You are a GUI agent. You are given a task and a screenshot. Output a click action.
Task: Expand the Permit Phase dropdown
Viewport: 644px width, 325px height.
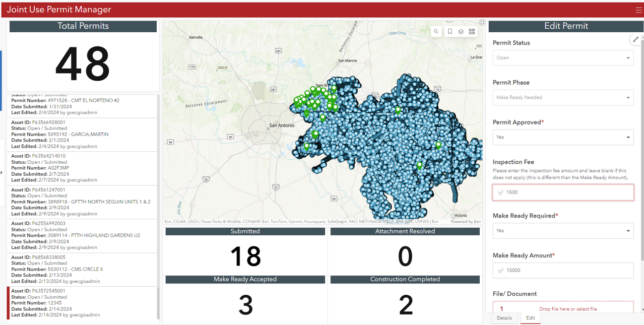coord(563,97)
